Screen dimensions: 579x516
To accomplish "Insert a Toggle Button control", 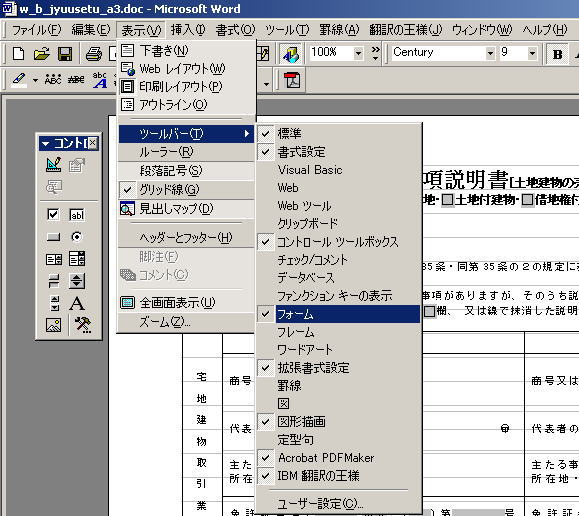I will (x=54, y=281).
